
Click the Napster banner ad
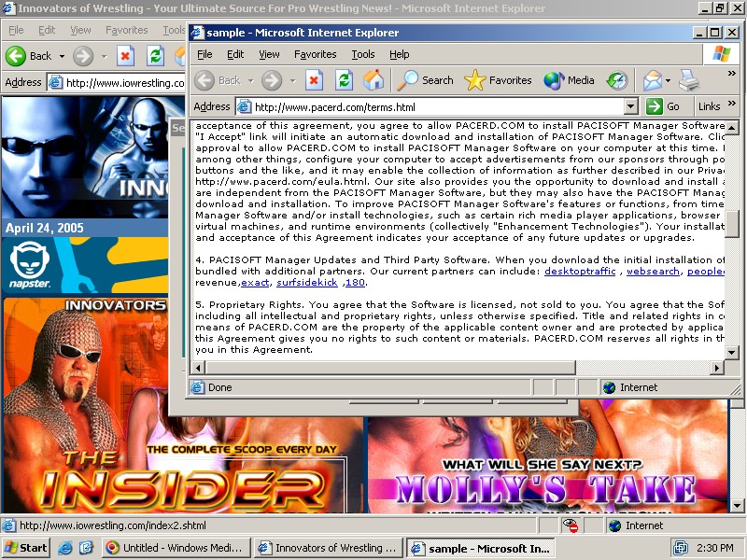[85, 265]
